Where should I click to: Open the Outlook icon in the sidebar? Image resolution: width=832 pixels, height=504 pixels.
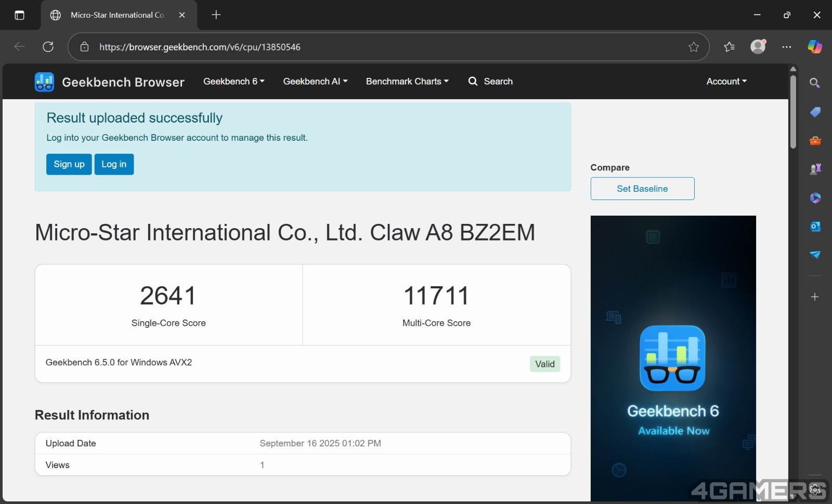pos(815,227)
